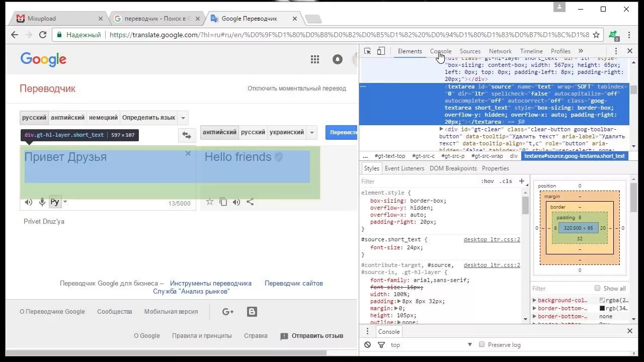Click the console filter funnel icon
The width and height of the screenshot is (644, 362).
[x=381, y=345]
